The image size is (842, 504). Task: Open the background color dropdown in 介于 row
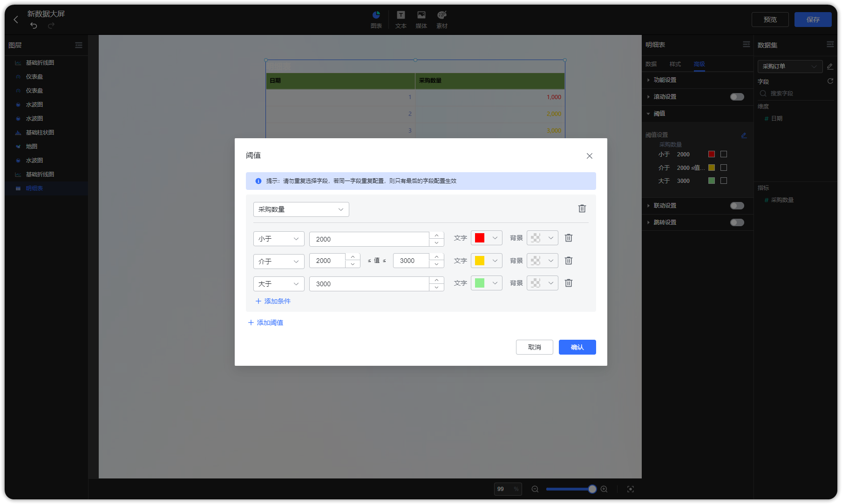click(543, 261)
